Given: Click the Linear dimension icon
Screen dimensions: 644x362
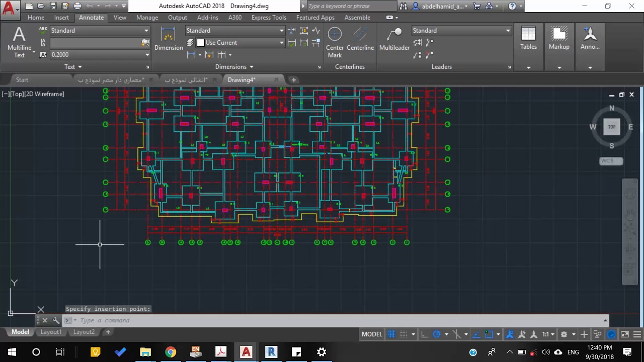Looking at the screenshot, I should point(191,55).
